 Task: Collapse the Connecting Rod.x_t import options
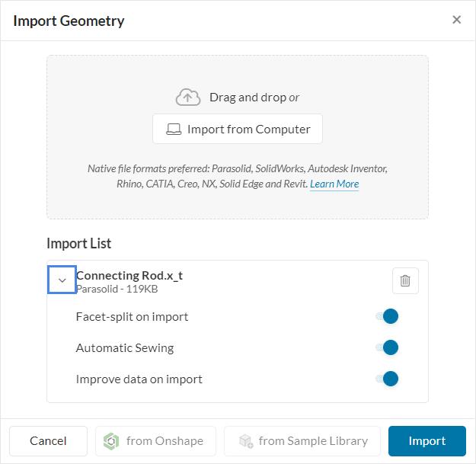tap(62, 280)
